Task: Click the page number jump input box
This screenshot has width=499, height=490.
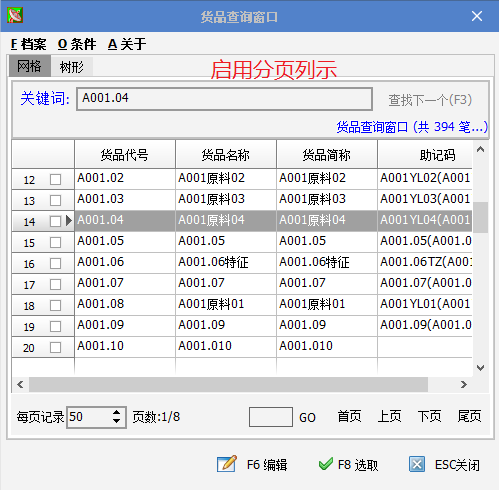Action: point(271,417)
